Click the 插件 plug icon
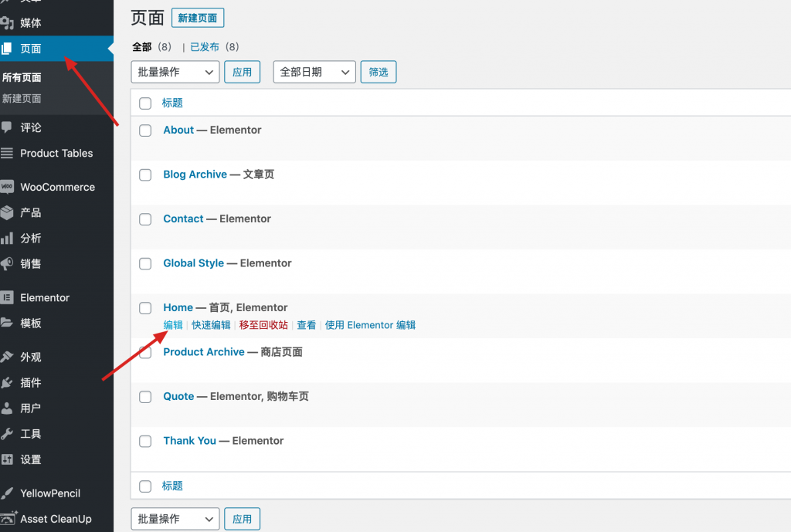Image resolution: width=791 pixels, height=532 pixels. (x=8, y=382)
